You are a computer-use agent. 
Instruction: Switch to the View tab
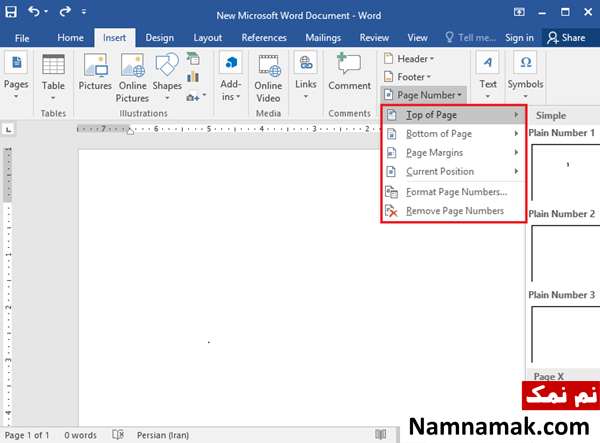tap(417, 38)
